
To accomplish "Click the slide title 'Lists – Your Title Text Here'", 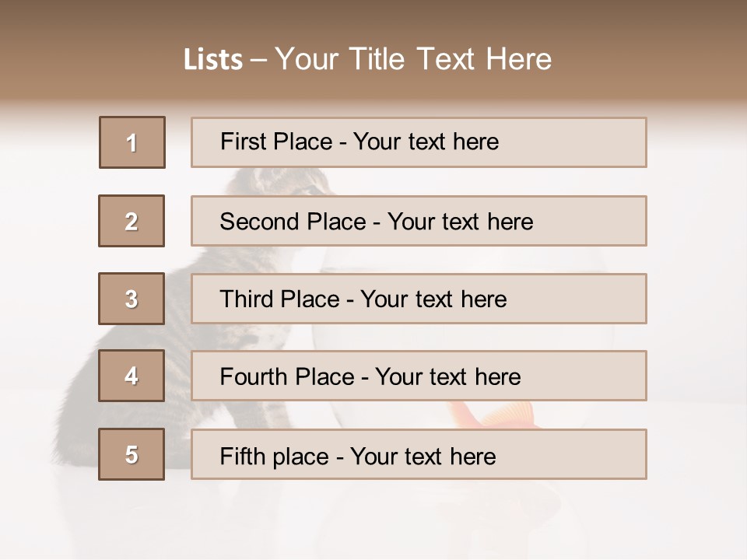I will pyautogui.click(x=367, y=59).
